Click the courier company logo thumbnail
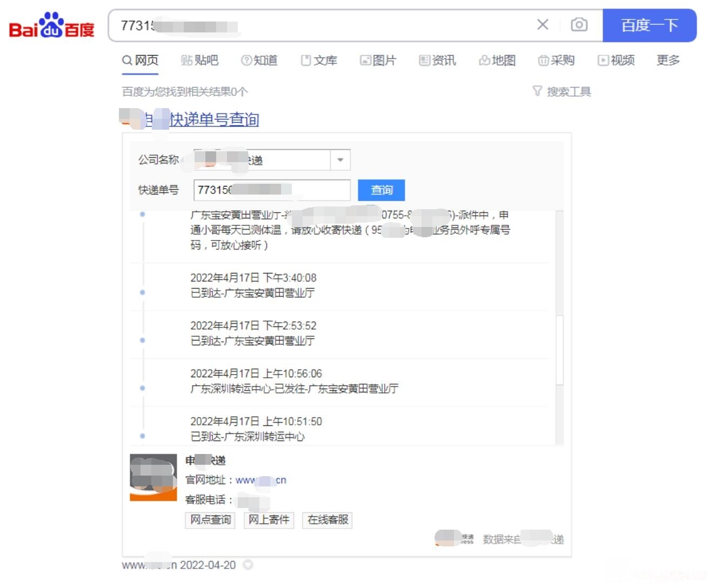This screenshot has height=588, width=708. point(153,477)
